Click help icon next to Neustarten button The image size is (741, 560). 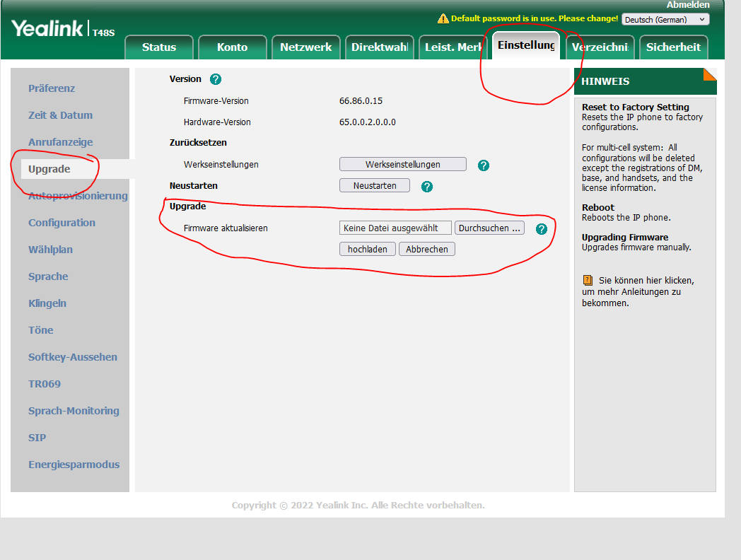pos(427,187)
